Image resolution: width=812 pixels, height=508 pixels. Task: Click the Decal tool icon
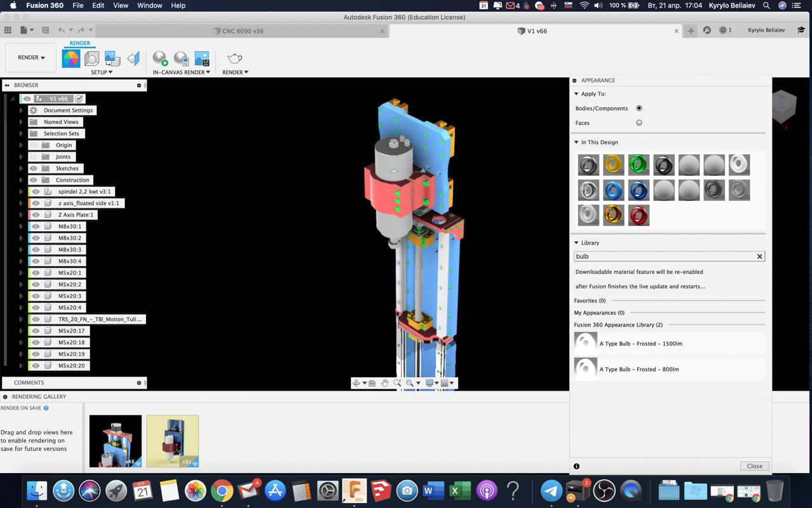tap(112, 59)
